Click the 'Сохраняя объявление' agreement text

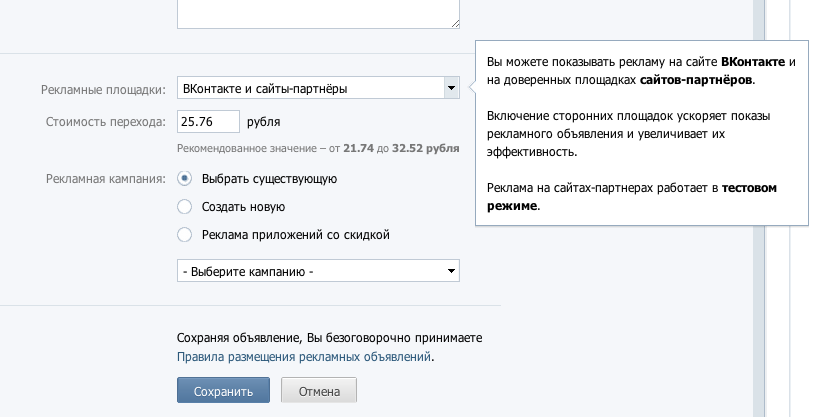click(x=329, y=338)
